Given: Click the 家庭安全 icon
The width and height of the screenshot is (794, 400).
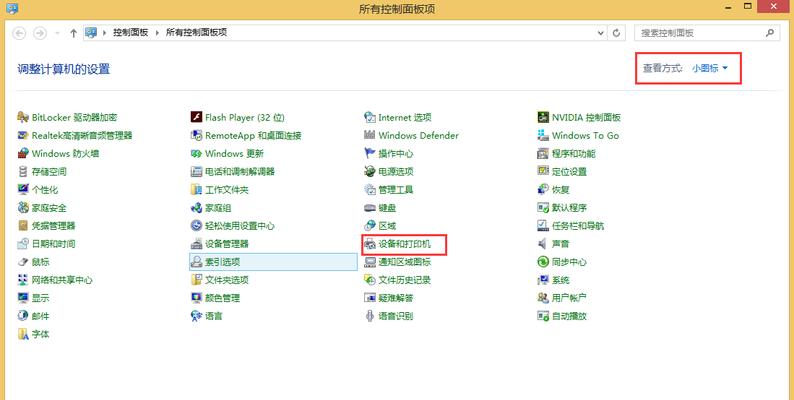Looking at the screenshot, I should tap(23, 208).
